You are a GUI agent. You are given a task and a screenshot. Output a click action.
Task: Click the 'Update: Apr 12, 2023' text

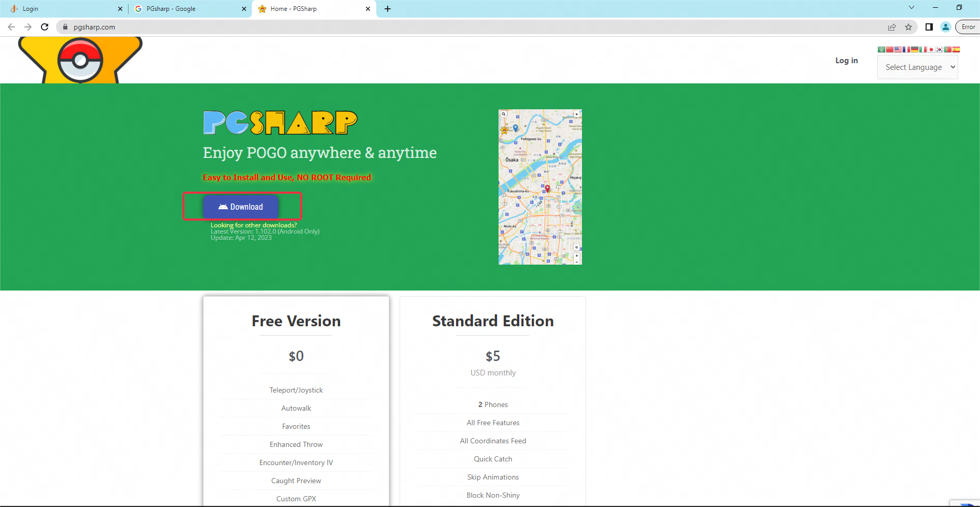pos(241,238)
